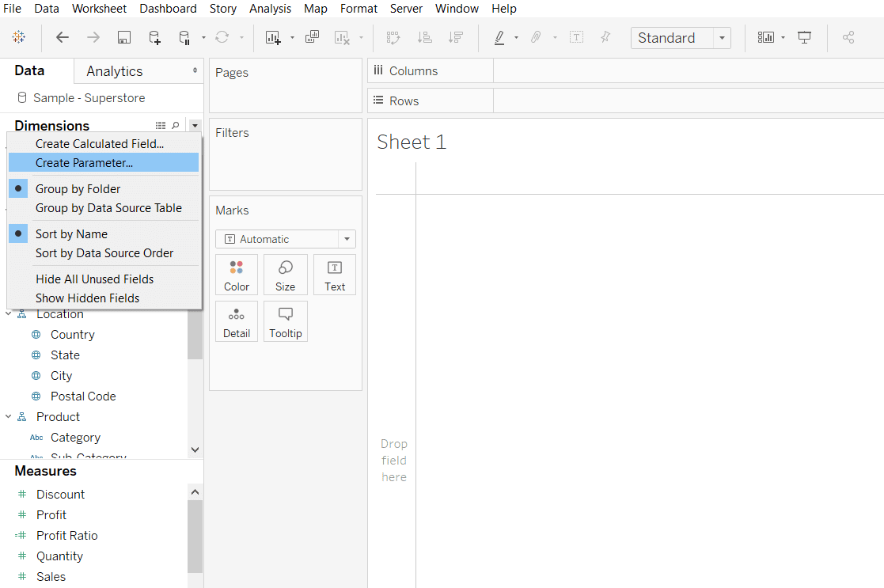
Task: Switch to the Data tab
Action: pos(29,70)
